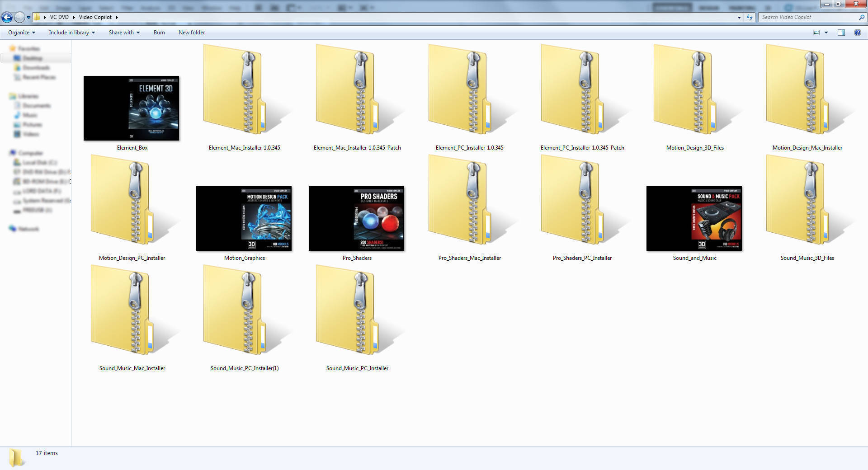Click the Pro_Shaders_PC_Installer name label
The image size is (868, 470).
point(582,258)
